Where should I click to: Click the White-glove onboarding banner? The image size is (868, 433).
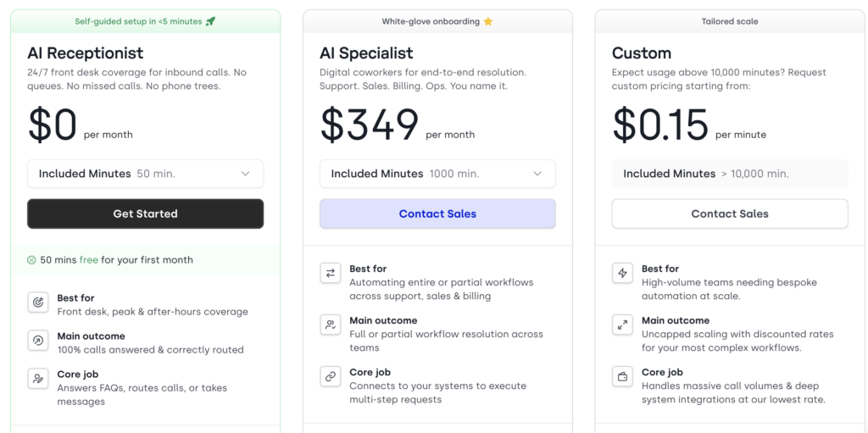[x=437, y=21]
